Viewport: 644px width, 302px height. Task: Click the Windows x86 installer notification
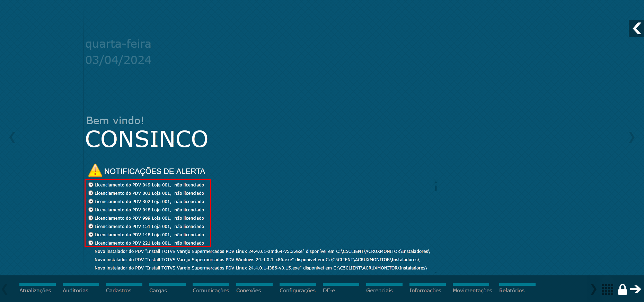click(x=257, y=259)
